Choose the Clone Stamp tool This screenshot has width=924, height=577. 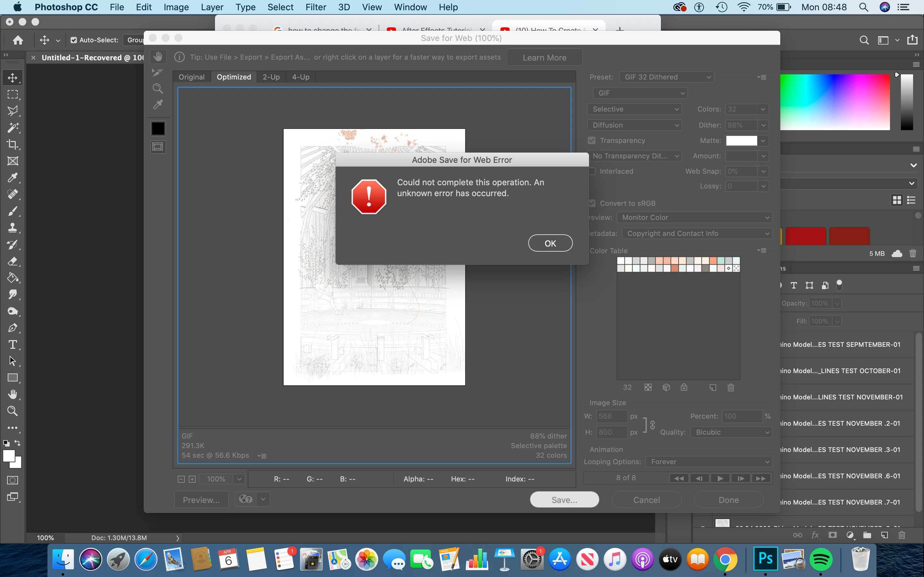[x=13, y=228]
